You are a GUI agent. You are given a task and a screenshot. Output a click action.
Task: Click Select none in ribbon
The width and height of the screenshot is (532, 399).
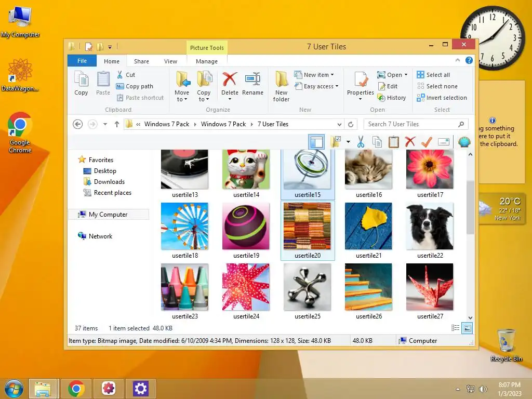pos(437,86)
